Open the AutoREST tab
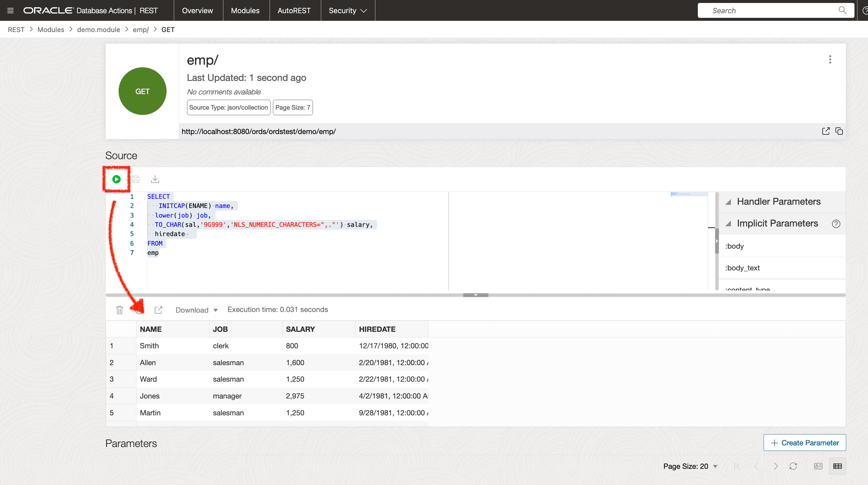The height and width of the screenshot is (485, 868). pyautogui.click(x=294, y=11)
